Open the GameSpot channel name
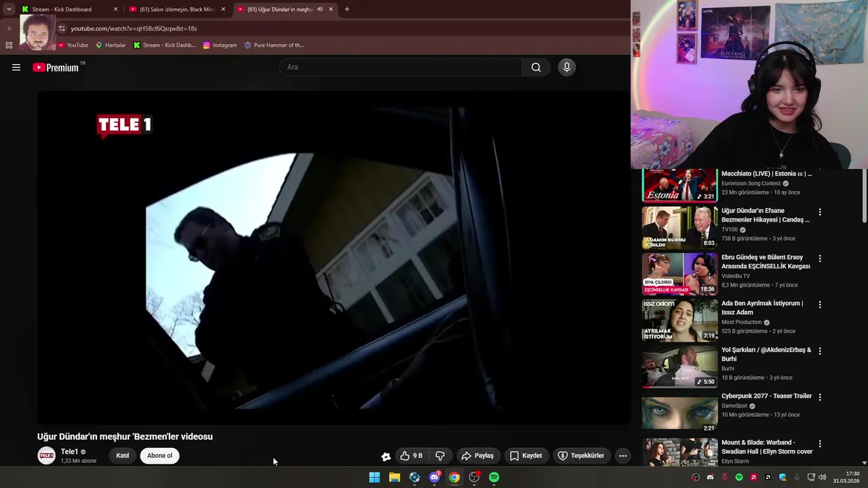This screenshot has width=868, height=488. tap(734, 406)
